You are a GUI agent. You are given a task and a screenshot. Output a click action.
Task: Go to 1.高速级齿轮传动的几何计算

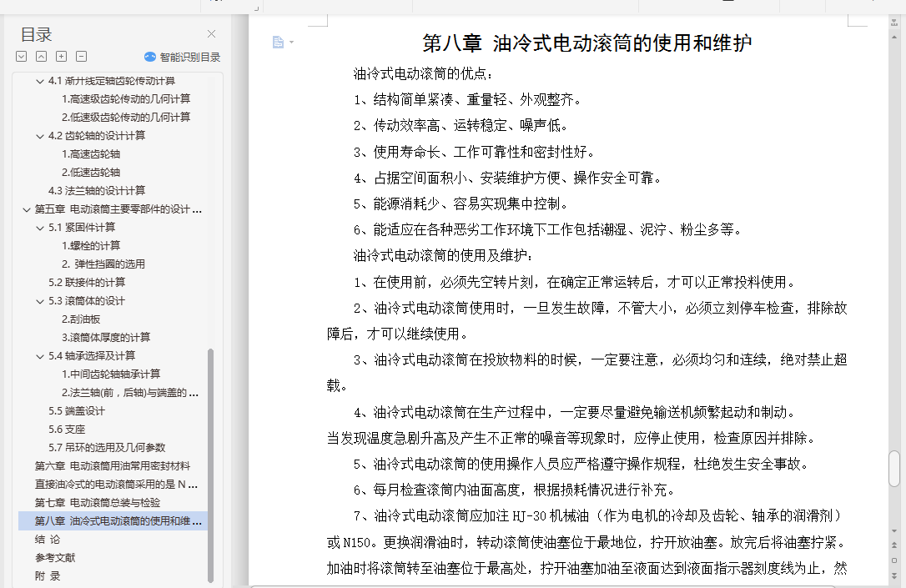pos(126,98)
